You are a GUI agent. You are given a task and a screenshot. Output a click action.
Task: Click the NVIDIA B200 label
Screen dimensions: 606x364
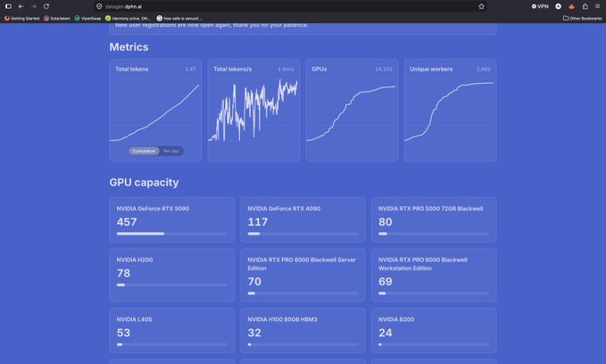(396, 319)
